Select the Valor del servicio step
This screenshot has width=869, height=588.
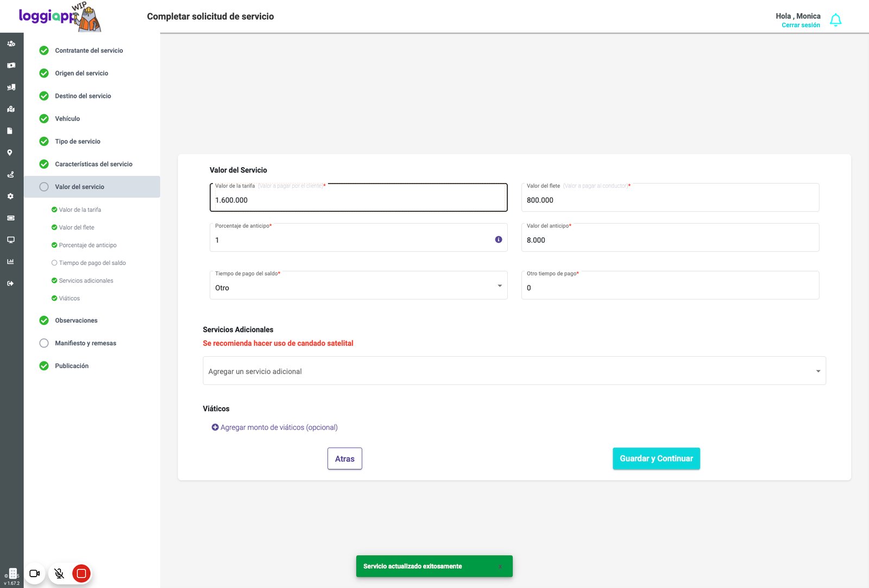point(92,187)
